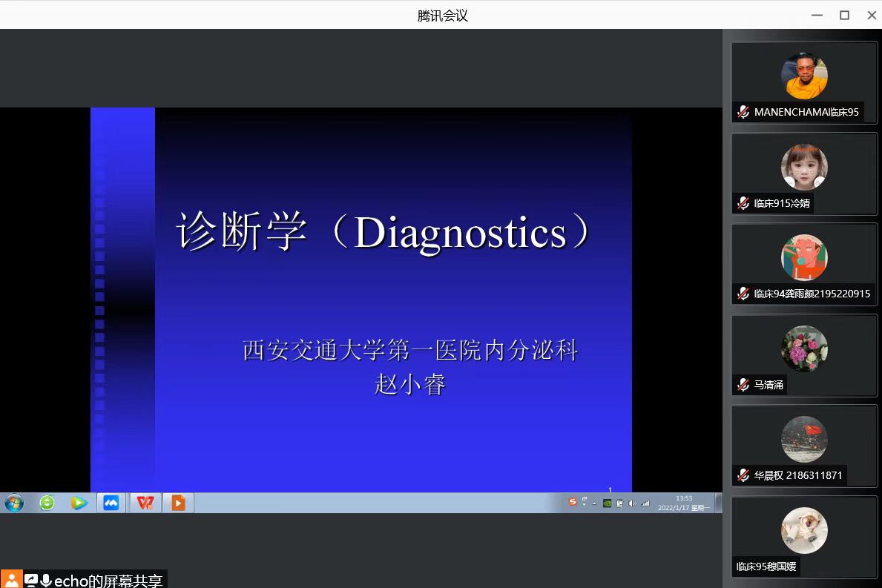Click the Sogou input method tray icon
The height and width of the screenshot is (588, 882).
click(573, 502)
